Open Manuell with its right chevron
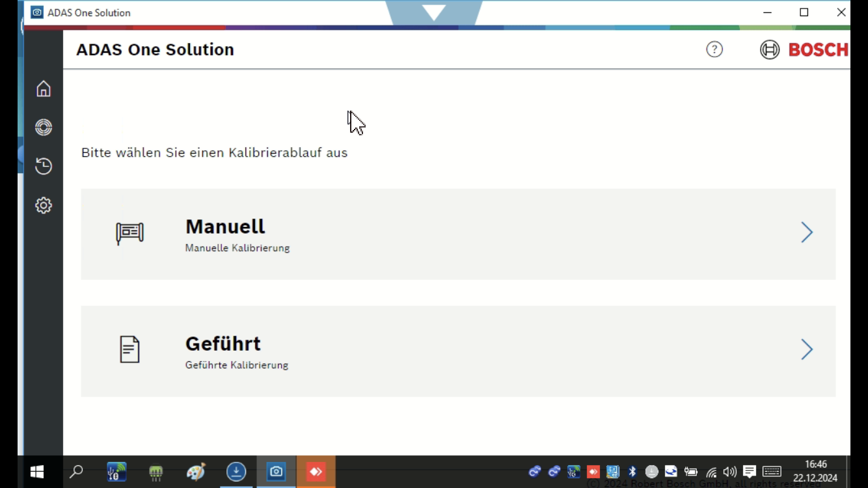This screenshot has width=868, height=488. tap(807, 232)
